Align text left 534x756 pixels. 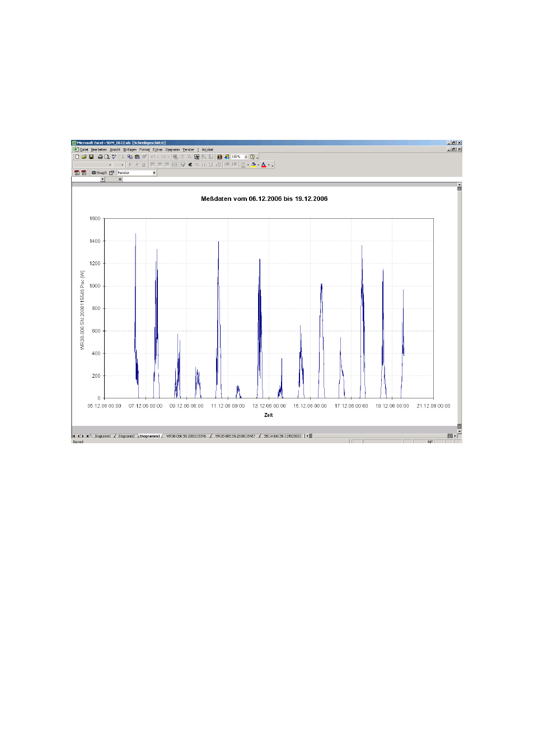[153, 165]
